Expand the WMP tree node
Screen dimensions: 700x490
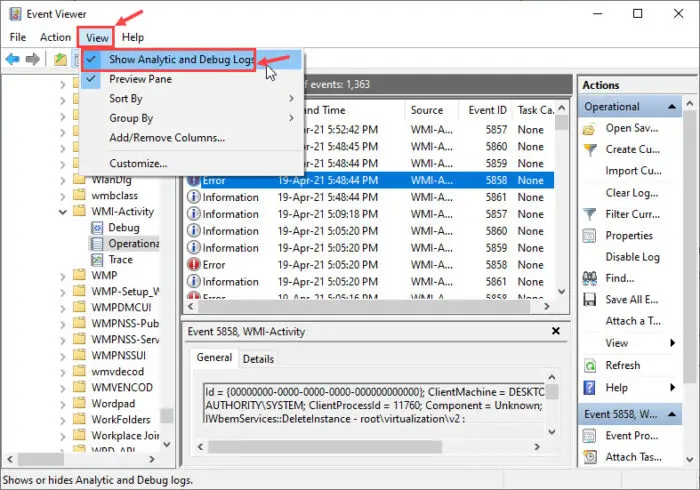pos(63,276)
